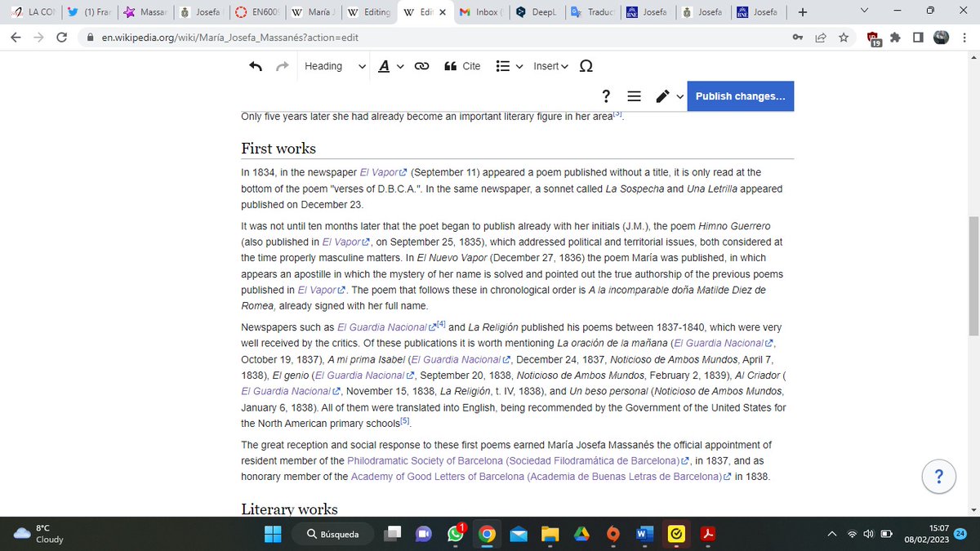Open the Windows Start menu
This screenshot has height=551, width=980.
point(273,534)
